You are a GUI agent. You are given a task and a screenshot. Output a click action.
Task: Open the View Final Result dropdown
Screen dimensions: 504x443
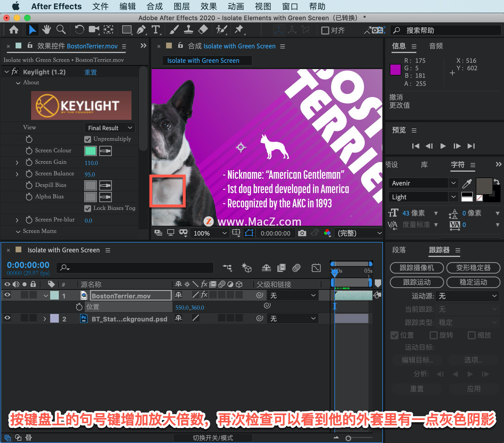[x=110, y=128]
